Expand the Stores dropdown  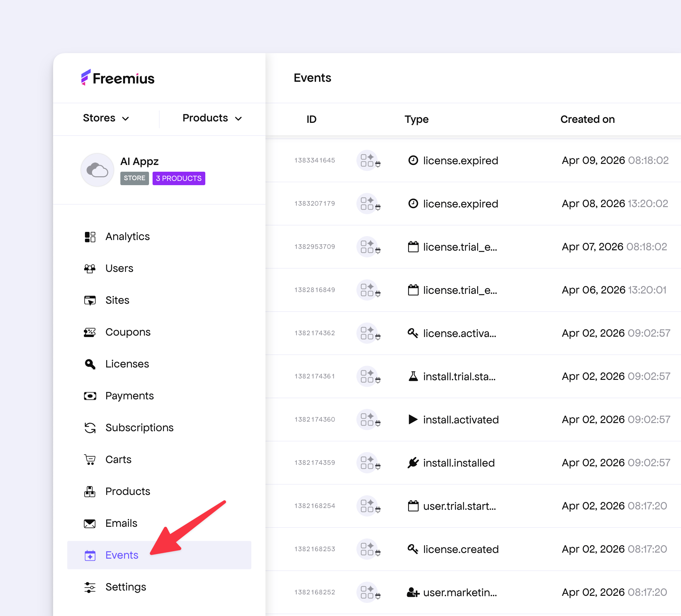[x=105, y=118]
